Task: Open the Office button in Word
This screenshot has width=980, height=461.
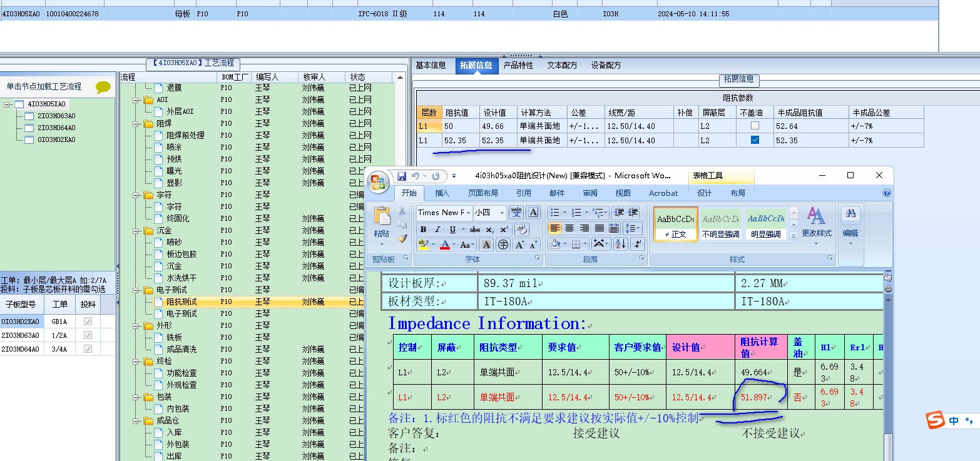Action: (x=379, y=182)
